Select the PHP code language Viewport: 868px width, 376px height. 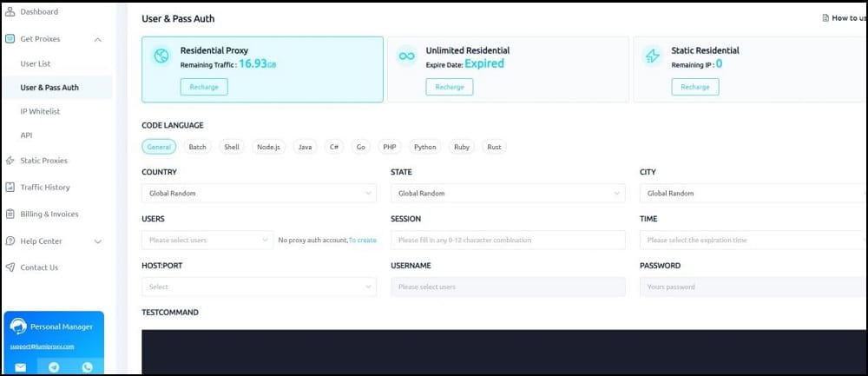[x=389, y=147]
